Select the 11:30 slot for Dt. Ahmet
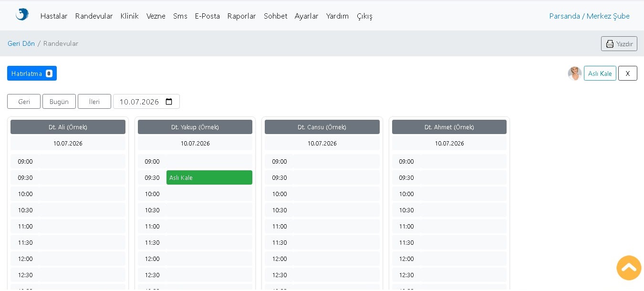Screen dimensions: 644x291 449,242
